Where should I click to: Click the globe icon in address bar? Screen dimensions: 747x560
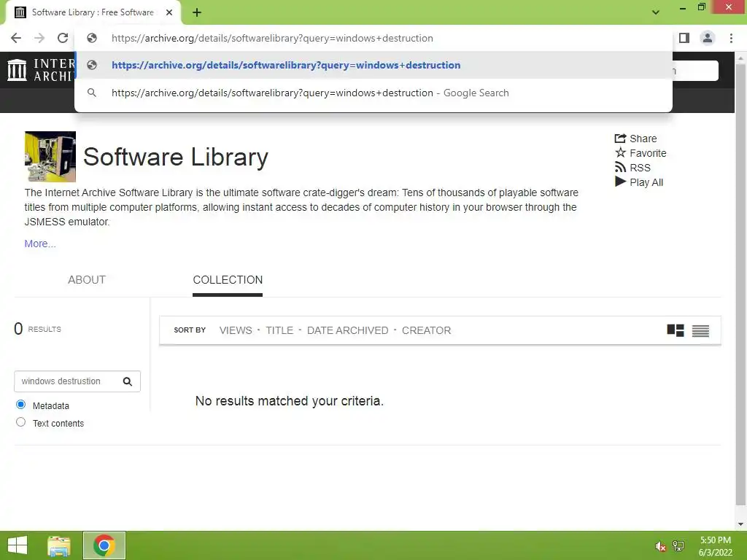(92, 38)
